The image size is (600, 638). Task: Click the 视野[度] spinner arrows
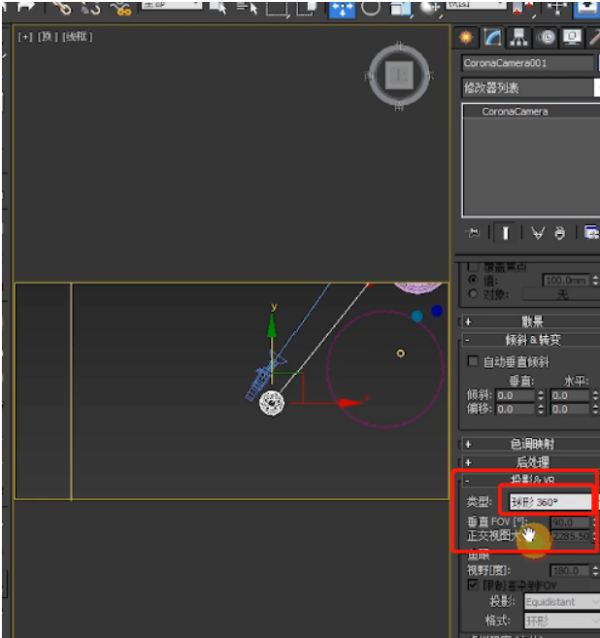click(x=596, y=571)
